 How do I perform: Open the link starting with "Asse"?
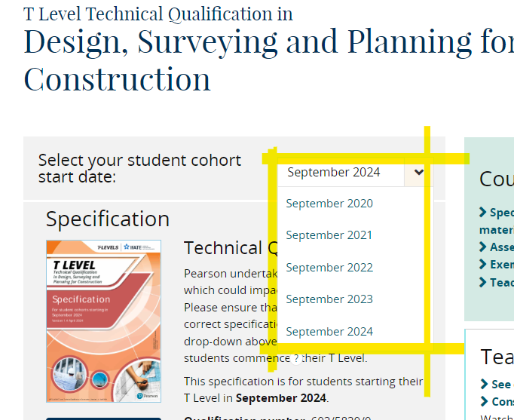(501, 247)
